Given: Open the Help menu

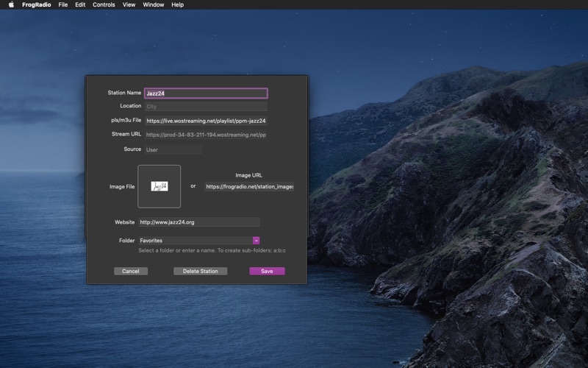Looking at the screenshot, I should click(177, 4).
